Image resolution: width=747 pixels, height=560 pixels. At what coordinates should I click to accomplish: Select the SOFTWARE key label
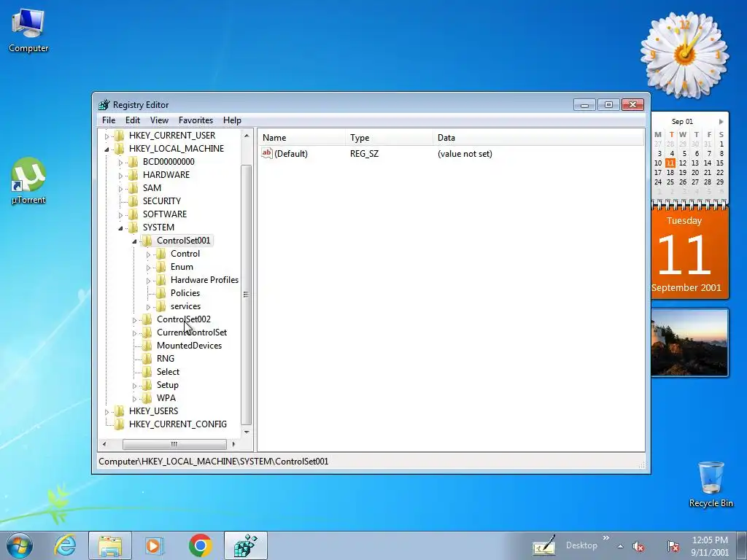point(164,214)
